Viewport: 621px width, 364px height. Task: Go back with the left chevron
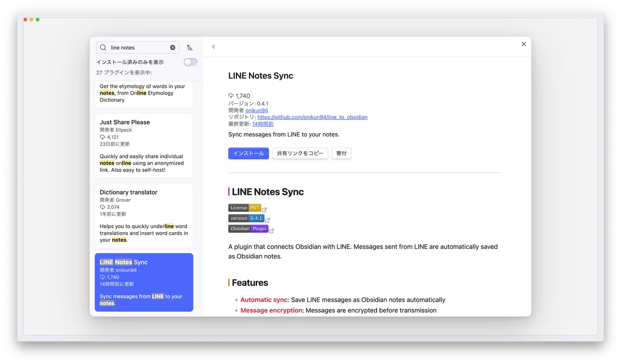click(213, 47)
